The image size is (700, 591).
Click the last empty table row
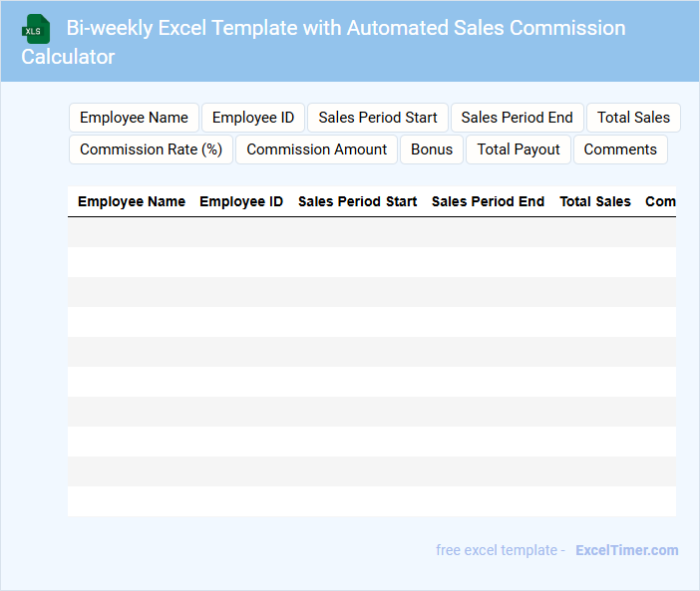click(371, 501)
